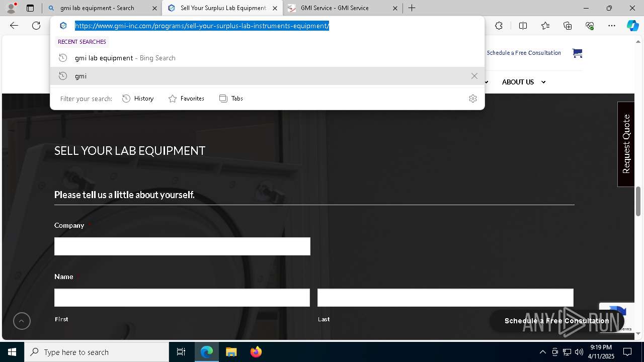The width and height of the screenshot is (644, 362).
Task: Filter search by Tabs
Action: coord(231,99)
